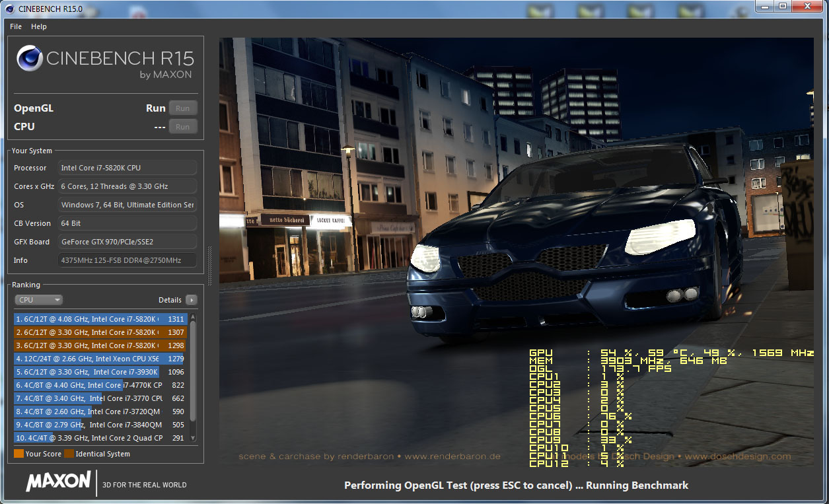Click the ranking list scroll down arrow
This screenshot has height=504, width=829.
(193, 438)
